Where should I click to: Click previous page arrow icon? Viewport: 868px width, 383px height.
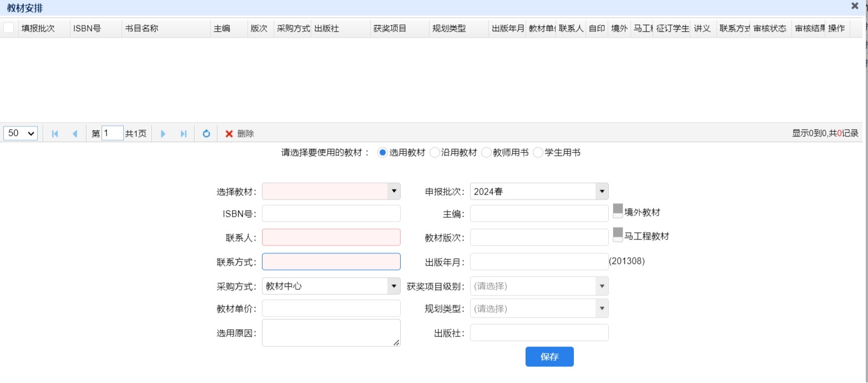(75, 134)
